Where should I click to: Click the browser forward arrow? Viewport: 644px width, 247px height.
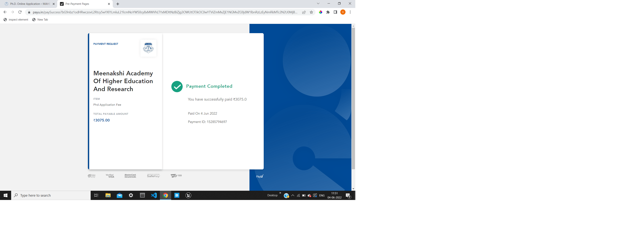point(12,12)
